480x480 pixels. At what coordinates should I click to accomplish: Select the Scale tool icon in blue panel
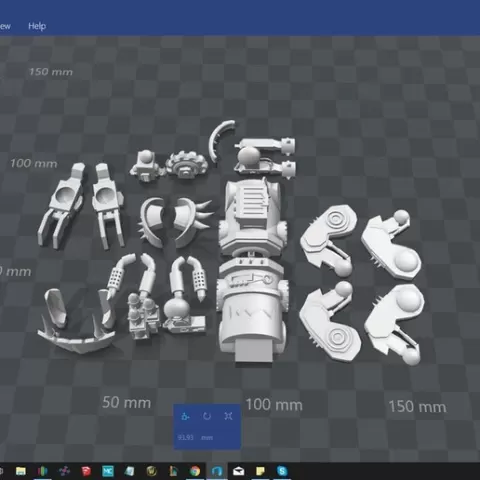[229, 416]
